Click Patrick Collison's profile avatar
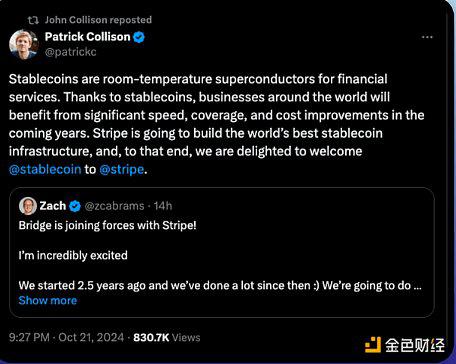456x364 pixels. coord(23,44)
